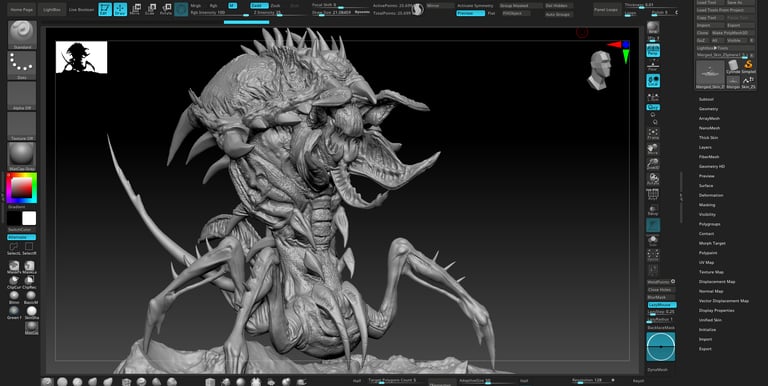Screen dimensions: 768x386
Task: Click the Move canvas navigation icon
Action: tap(653, 149)
